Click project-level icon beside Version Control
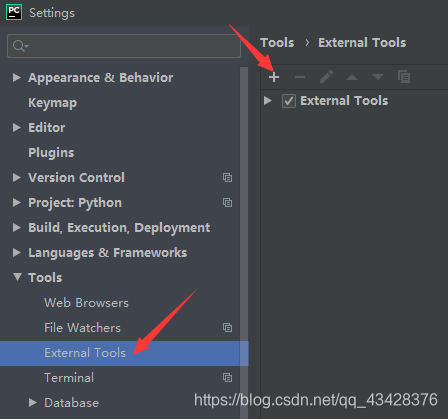 (227, 177)
